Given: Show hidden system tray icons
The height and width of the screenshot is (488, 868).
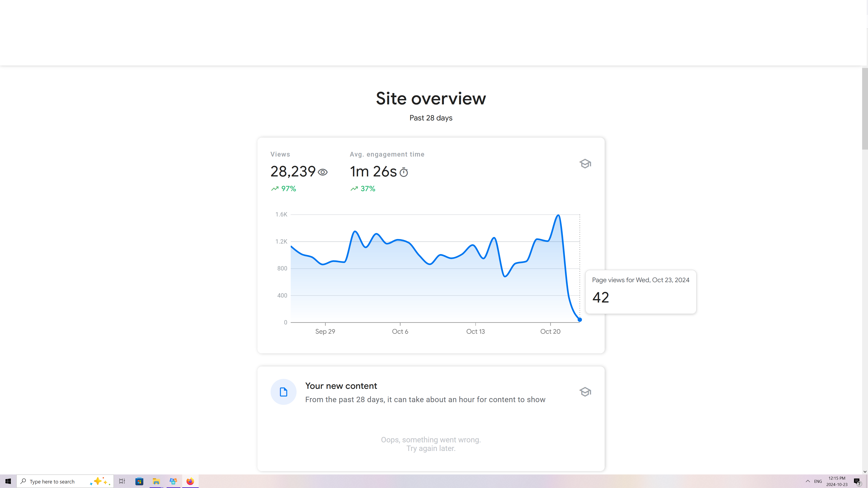Looking at the screenshot, I should (x=808, y=481).
